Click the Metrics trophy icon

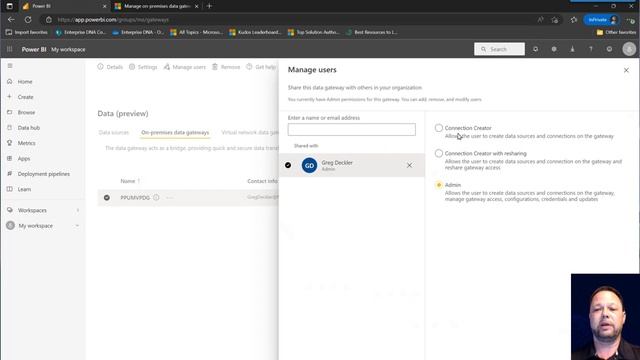click(x=10, y=143)
